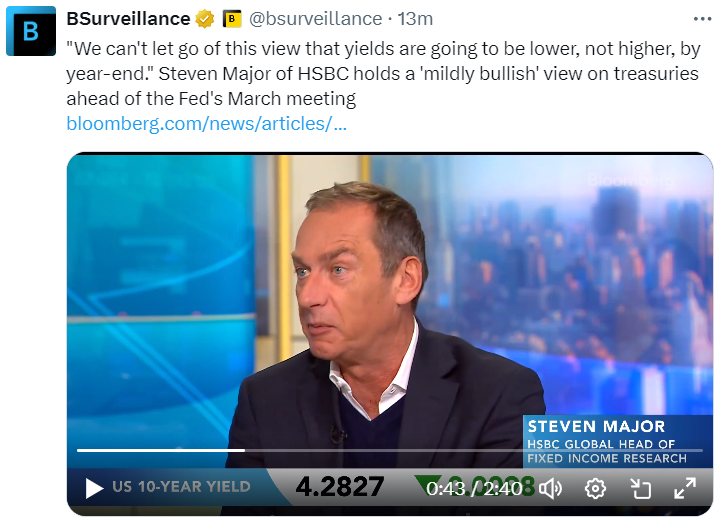Enable picture-in-picture mode for video
The height and width of the screenshot is (522, 721).
[640, 488]
